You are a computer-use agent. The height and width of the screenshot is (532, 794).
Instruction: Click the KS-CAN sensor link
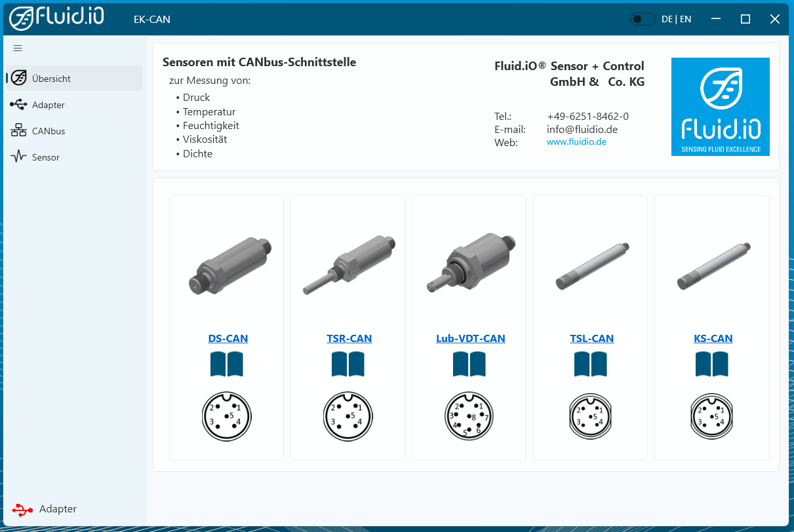coord(713,339)
